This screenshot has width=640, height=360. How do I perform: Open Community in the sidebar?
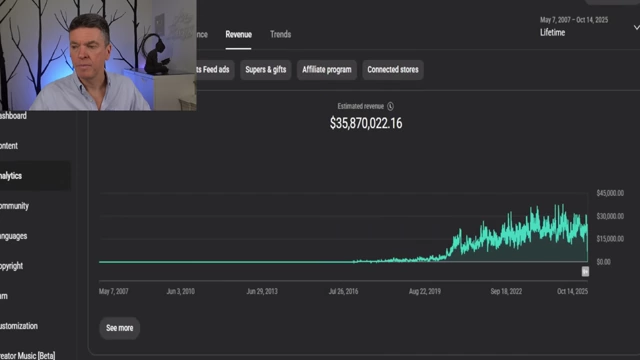(x=14, y=206)
